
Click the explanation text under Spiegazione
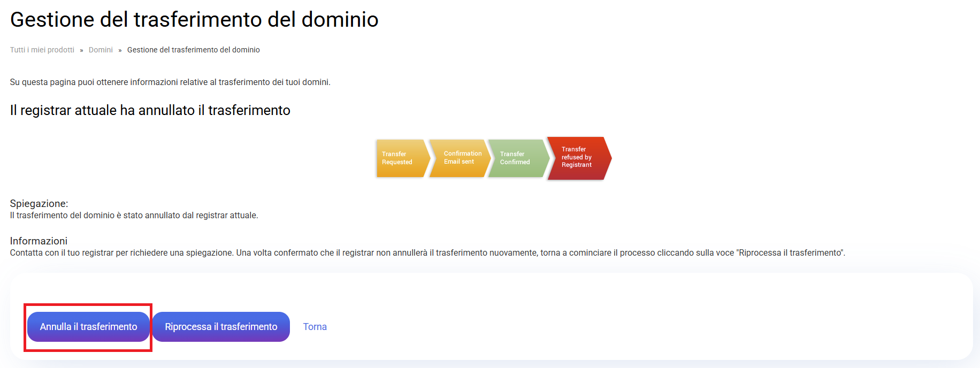point(134,216)
